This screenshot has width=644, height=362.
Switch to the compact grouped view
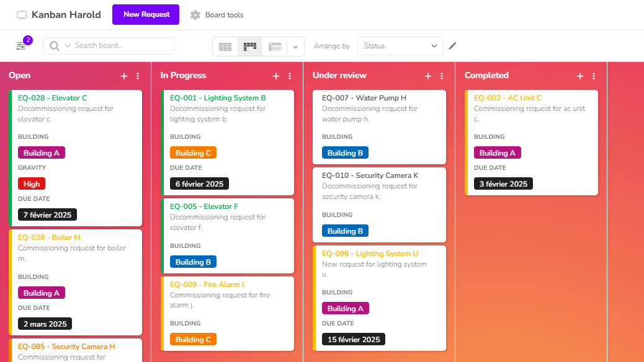pyautogui.click(x=274, y=46)
